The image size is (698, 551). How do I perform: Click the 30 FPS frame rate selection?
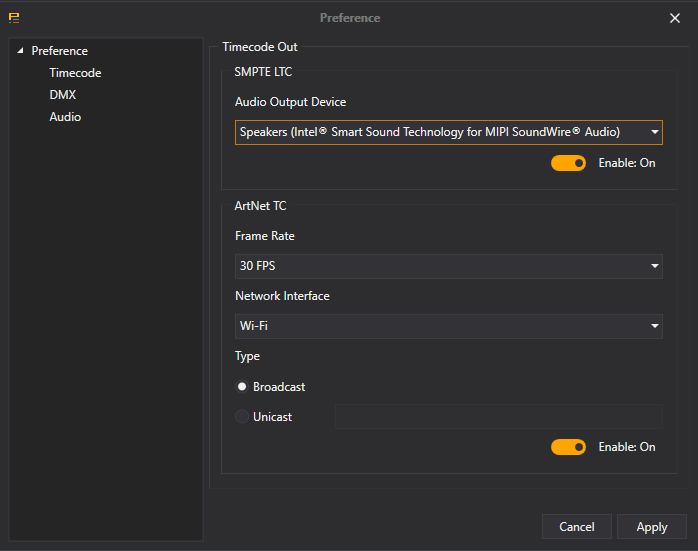tap(440, 266)
